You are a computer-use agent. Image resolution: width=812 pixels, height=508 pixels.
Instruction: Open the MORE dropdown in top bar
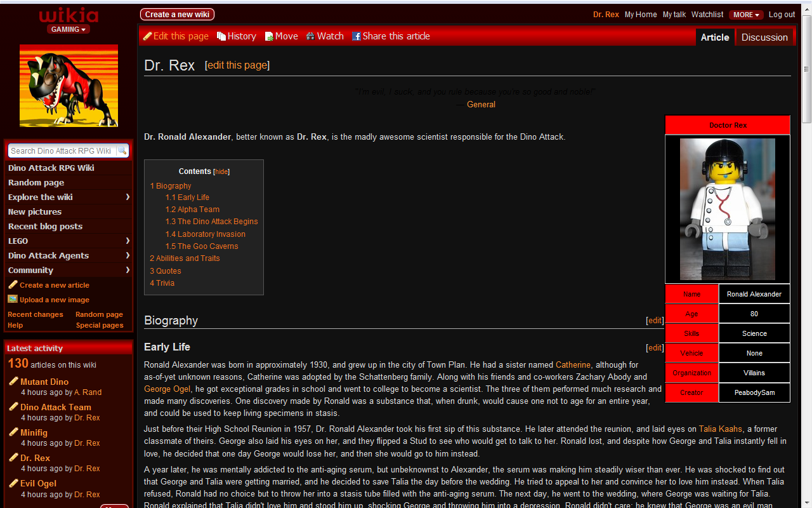point(746,15)
